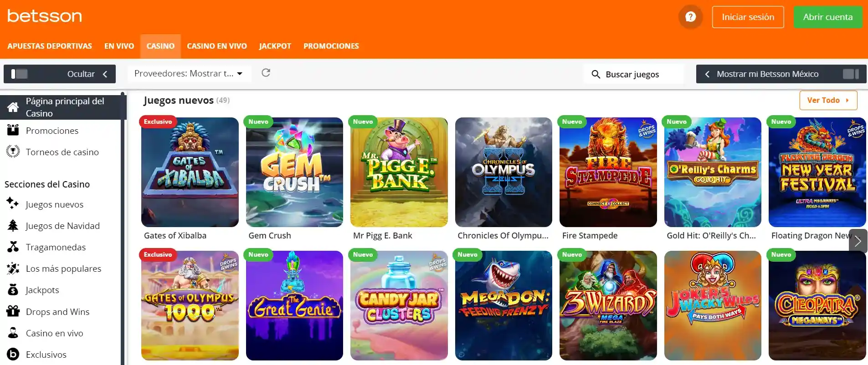This screenshot has width=868, height=365.
Task: Click the sidebar vertical scrollbar
Action: (123, 228)
